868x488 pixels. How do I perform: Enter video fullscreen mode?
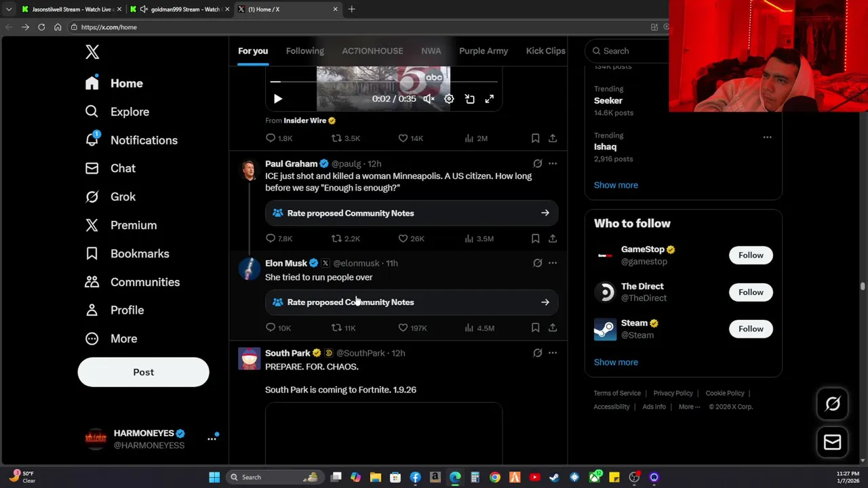click(x=490, y=99)
